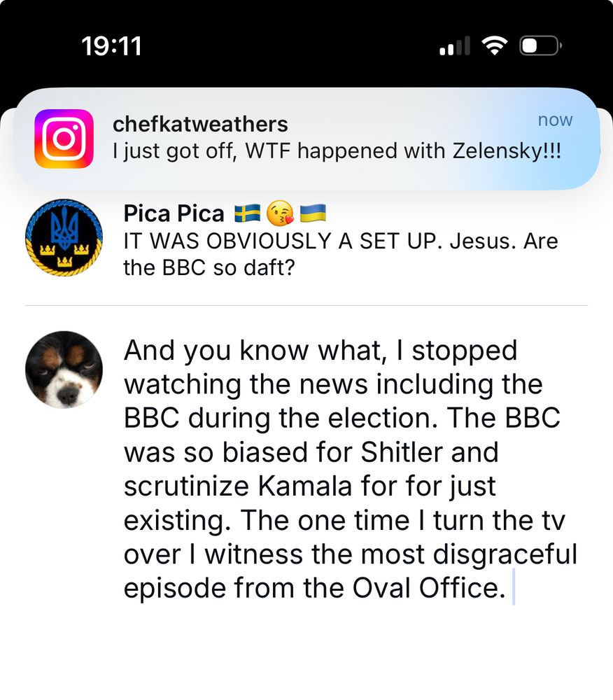Open the dog profile picture avatar
This screenshot has height=700, width=613.
(64, 370)
